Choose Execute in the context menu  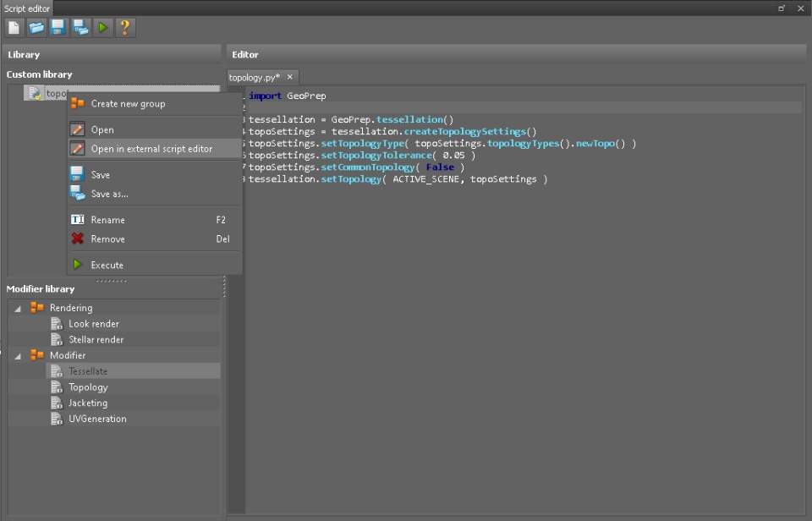point(107,266)
